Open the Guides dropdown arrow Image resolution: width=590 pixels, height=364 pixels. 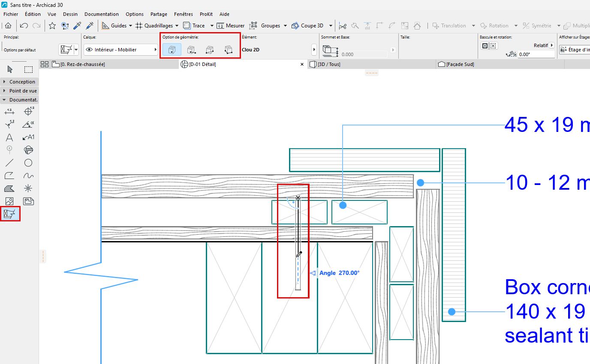click(130, 26)
